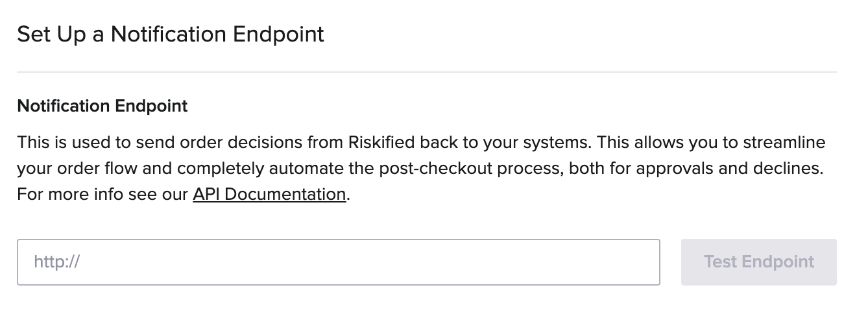Open the API Documentation link

pos(269,194)
